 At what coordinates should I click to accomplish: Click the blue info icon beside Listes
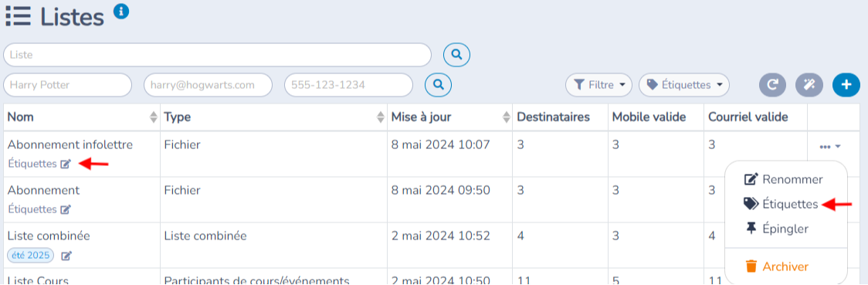coord(121,11)
